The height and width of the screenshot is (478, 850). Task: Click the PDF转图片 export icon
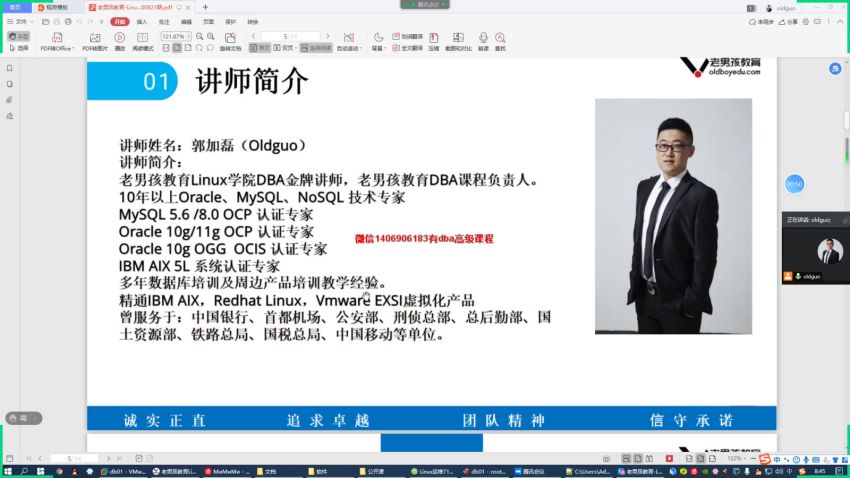coord(95,37)
